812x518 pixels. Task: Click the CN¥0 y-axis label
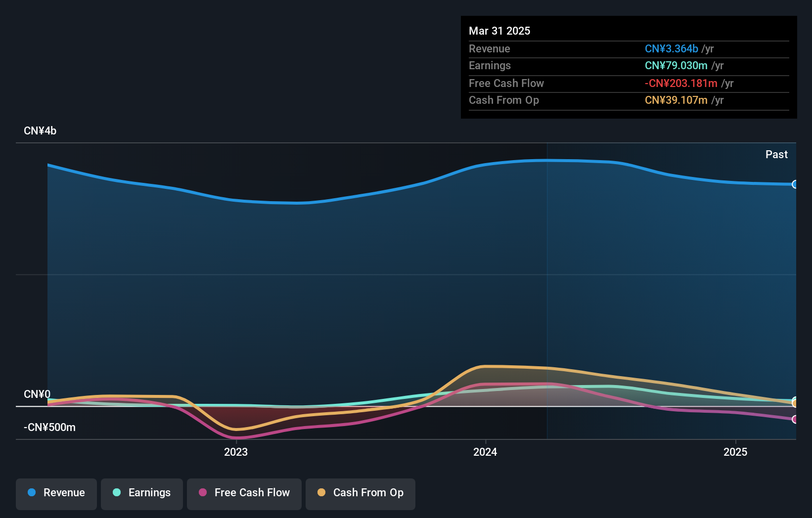point(37,394)
